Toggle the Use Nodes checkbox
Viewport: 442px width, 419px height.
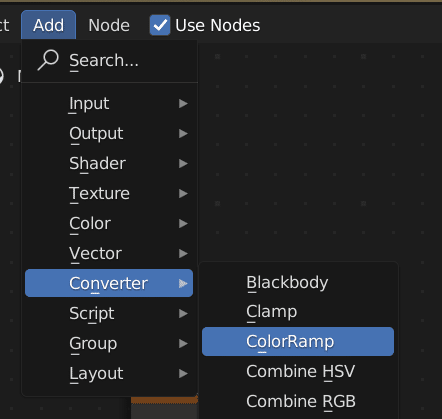(160, 25)
